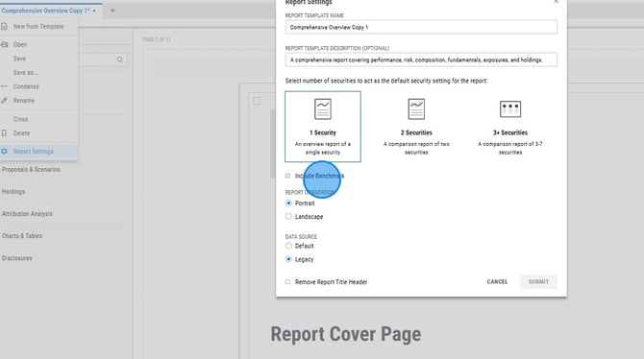Choose Legacy data source

pyautogui.click(x=288, y=259)
